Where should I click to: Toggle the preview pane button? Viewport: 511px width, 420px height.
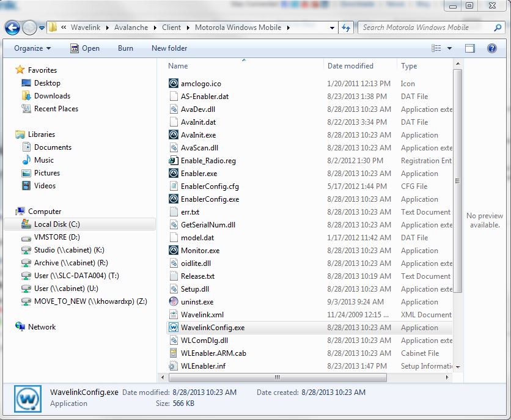(469, 48)
